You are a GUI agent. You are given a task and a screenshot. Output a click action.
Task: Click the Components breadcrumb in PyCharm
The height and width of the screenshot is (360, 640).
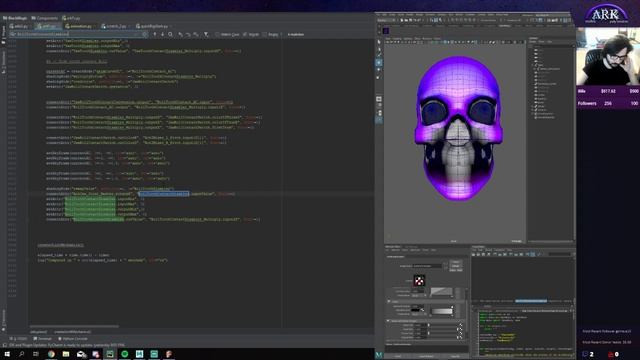click(x=45, y=18)
